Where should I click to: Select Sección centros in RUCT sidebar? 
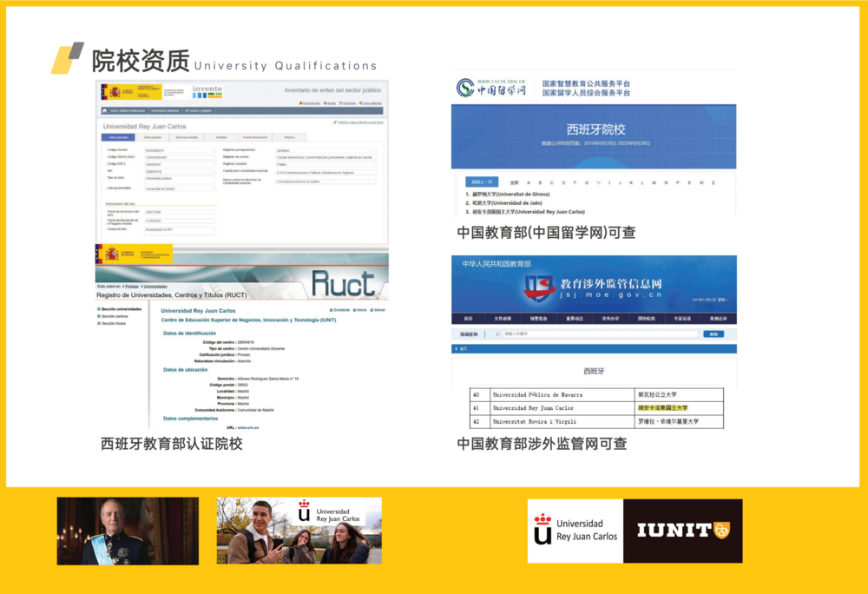pyautogui.click(x=113, y=316)
